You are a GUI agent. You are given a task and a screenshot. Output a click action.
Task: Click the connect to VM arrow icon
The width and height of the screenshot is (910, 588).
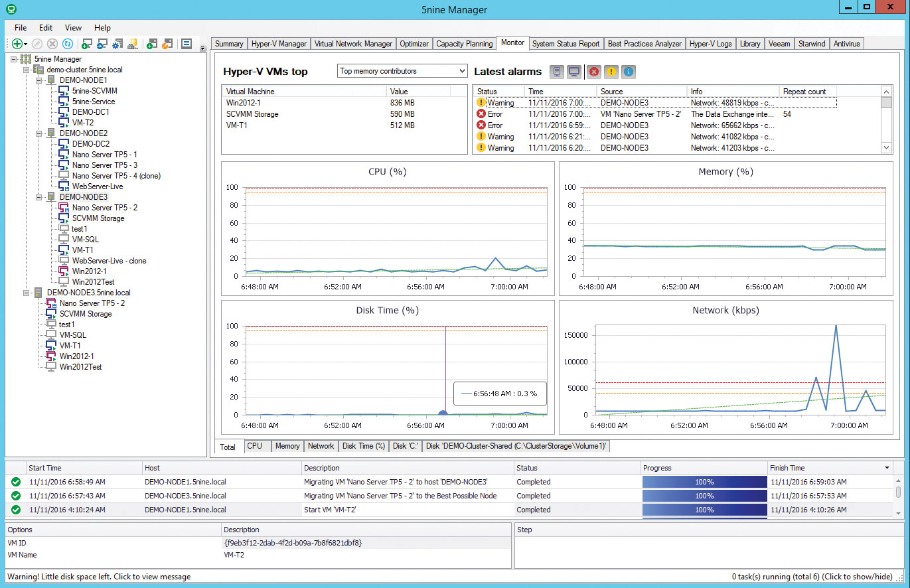click(x=102, y=44)
